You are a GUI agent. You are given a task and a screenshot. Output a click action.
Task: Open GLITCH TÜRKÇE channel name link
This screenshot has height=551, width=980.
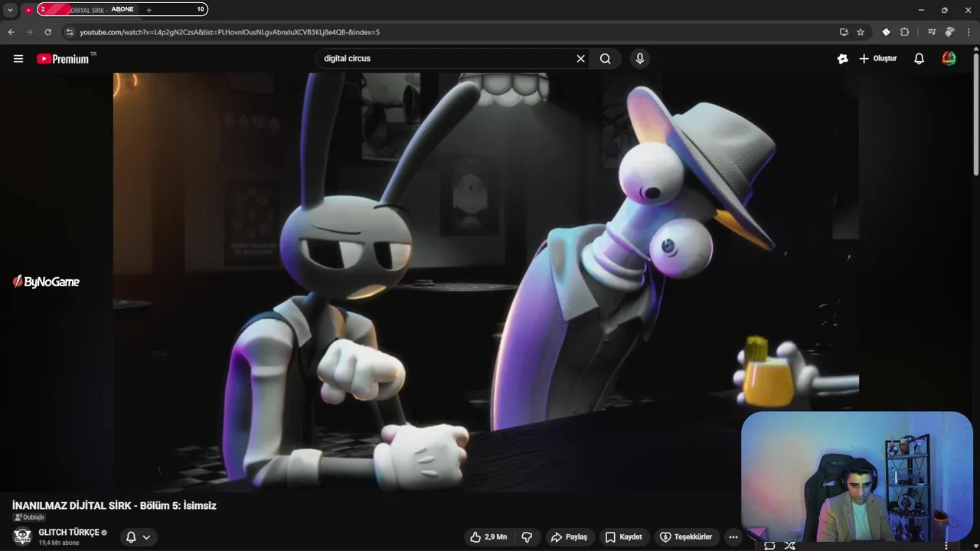(69, 533)
